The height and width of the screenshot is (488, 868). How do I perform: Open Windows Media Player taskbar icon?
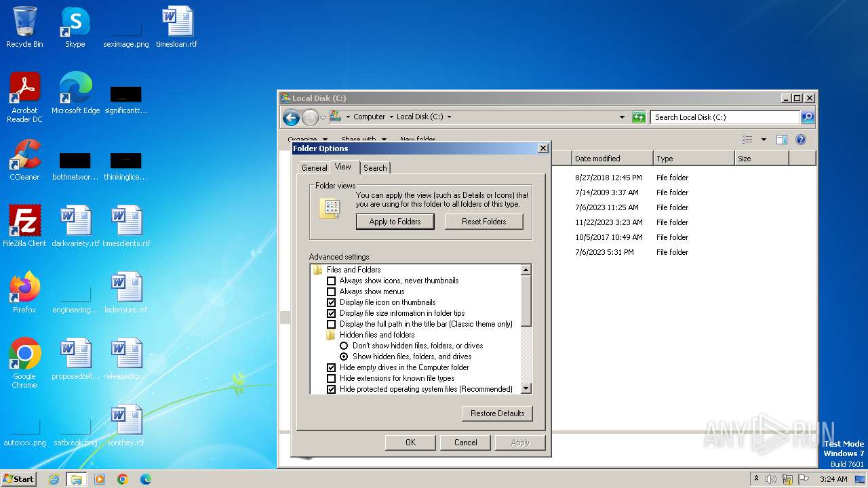[x=100, y=479]
